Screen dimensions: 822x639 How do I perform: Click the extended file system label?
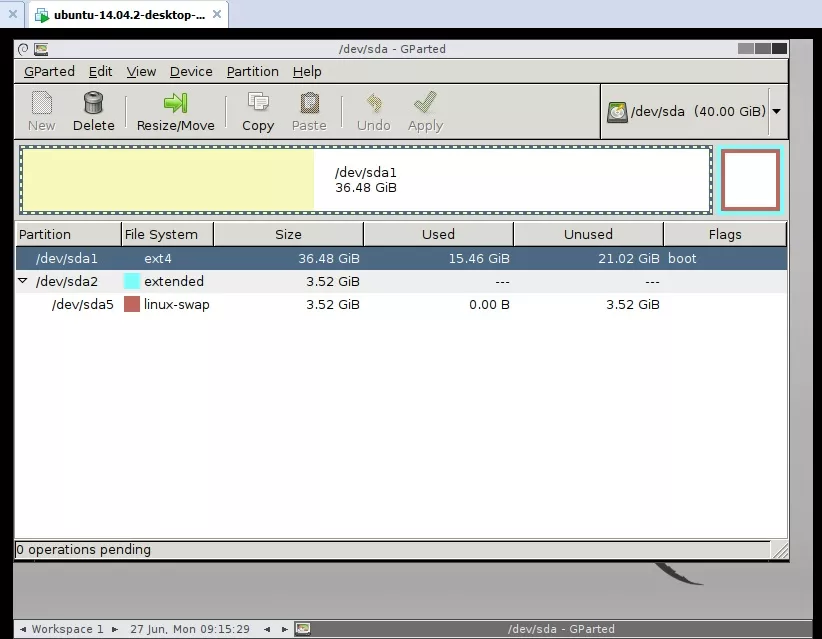pyautogui.click(x=174, y=281)
